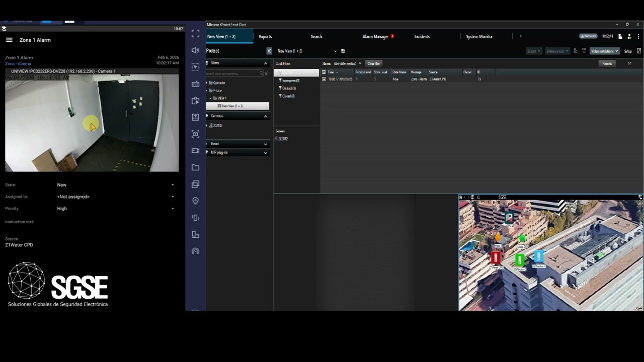
Task: Expand the Event section
Action: (266, 144)
